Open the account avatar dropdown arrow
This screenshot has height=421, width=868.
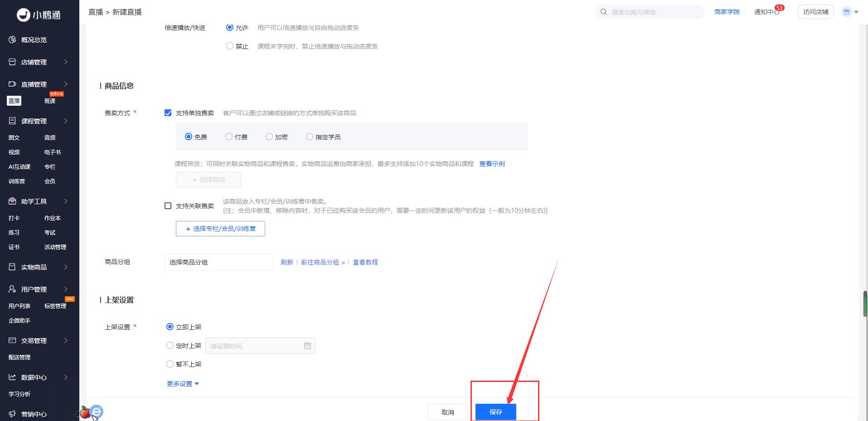856,12
